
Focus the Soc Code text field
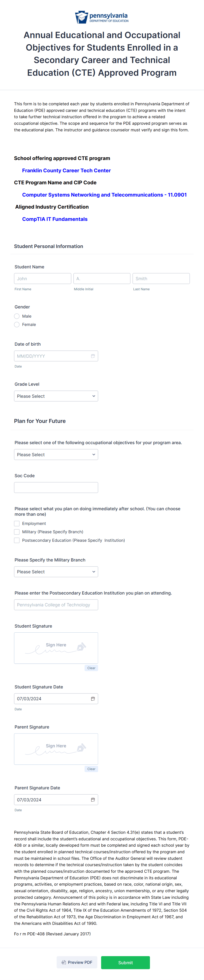click(x=56, y=487)
